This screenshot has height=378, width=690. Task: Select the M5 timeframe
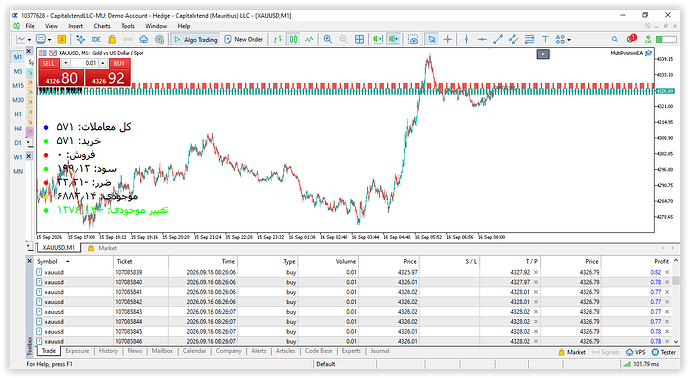tap(18, 71)
